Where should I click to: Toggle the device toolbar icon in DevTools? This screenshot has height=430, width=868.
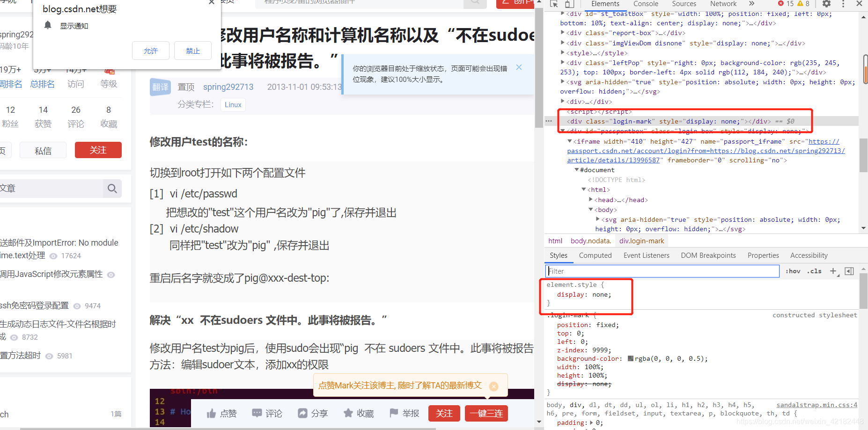coord(569,4)
